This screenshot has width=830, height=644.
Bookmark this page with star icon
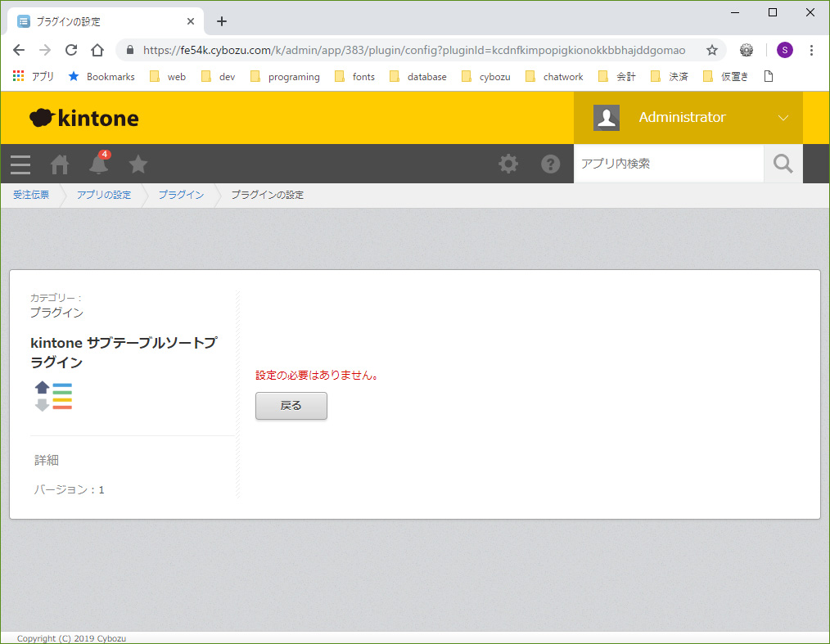712,50
